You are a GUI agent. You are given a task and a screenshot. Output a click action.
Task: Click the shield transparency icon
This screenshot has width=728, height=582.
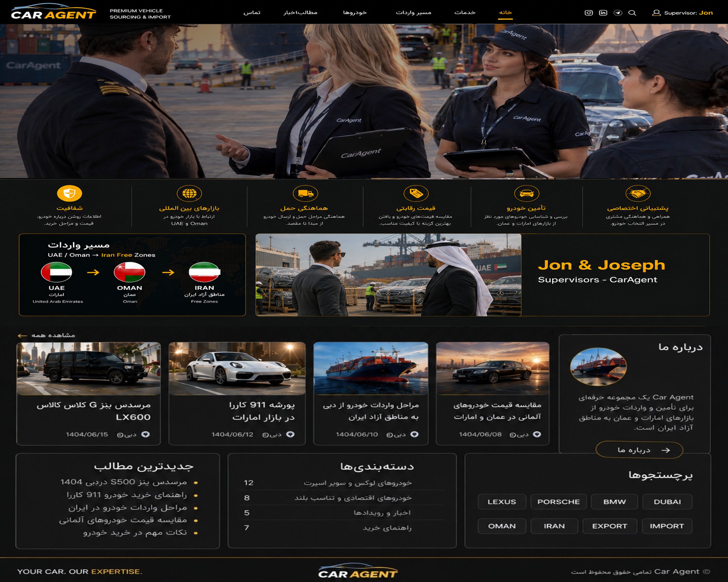click(x=70, y=194)
